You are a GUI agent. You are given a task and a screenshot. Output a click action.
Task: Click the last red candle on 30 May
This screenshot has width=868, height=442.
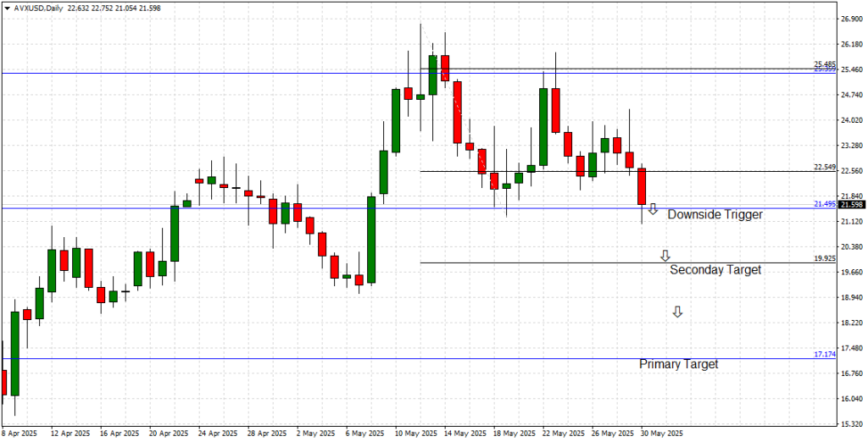click(x=642, y=187)
